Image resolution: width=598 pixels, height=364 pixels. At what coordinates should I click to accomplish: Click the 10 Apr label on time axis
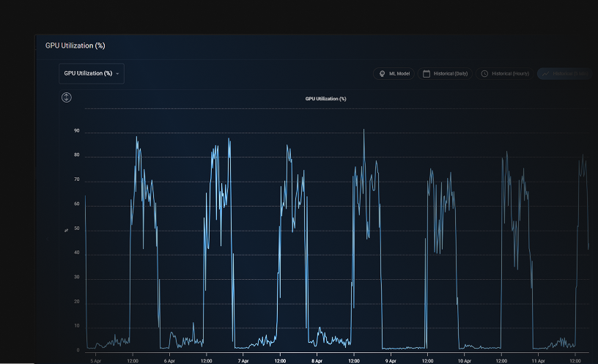tap(464, 360)
